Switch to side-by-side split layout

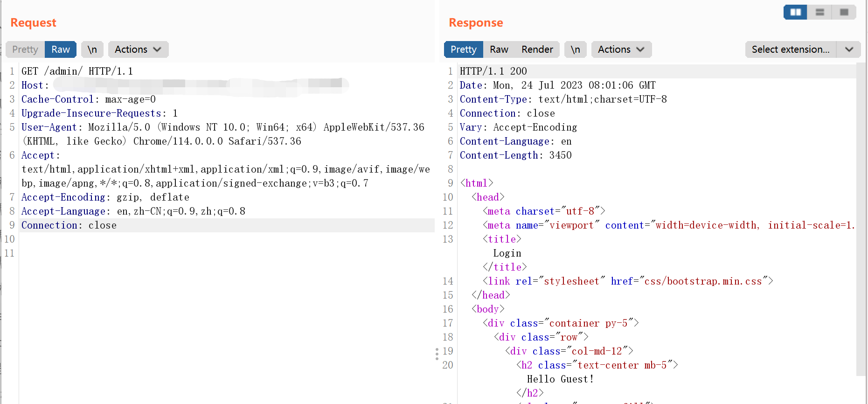795,12
